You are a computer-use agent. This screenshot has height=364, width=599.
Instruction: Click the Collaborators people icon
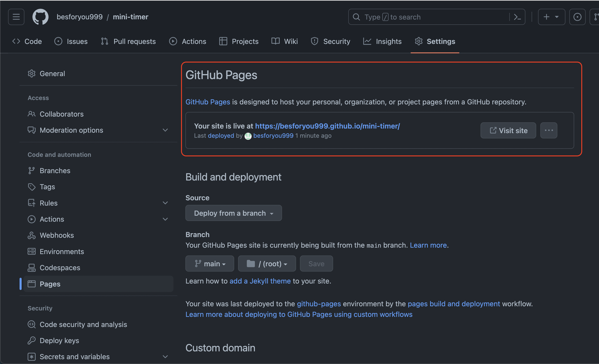click(32, 114)
